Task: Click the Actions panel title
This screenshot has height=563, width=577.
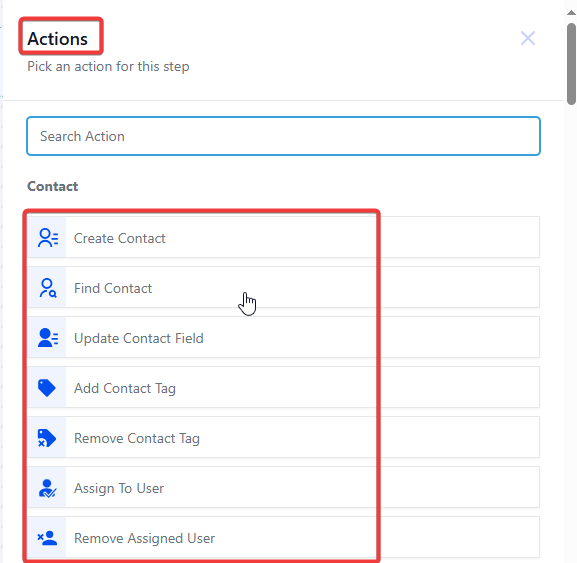Action: pos(57,39)
